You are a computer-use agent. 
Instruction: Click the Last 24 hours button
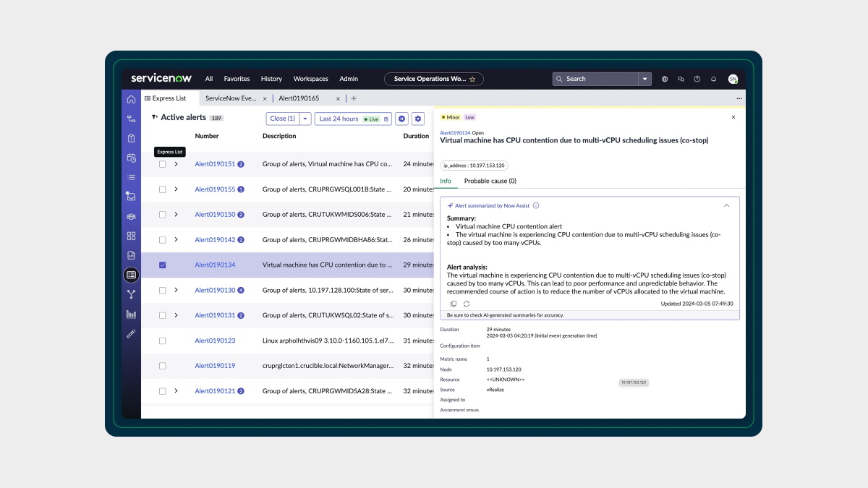tap(339, 119)
